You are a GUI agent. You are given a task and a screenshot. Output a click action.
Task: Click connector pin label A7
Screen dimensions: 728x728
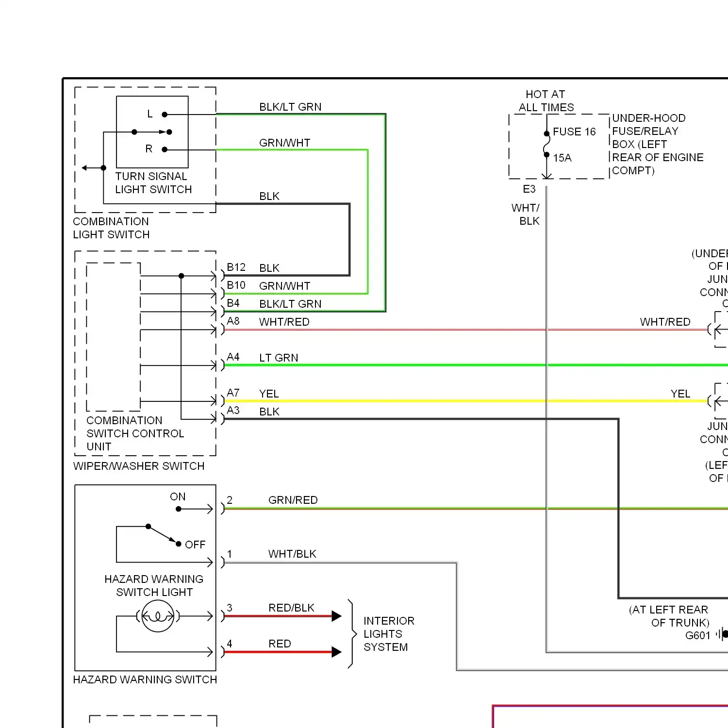233,393
